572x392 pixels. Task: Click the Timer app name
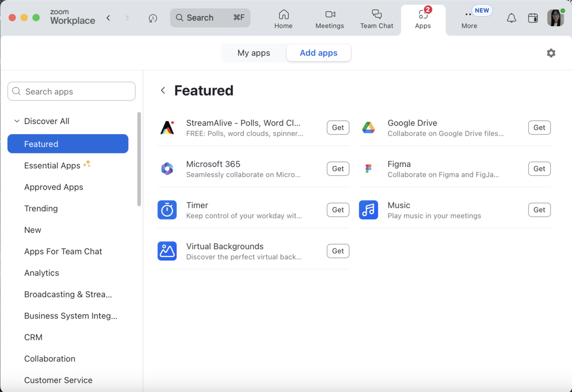197,205
